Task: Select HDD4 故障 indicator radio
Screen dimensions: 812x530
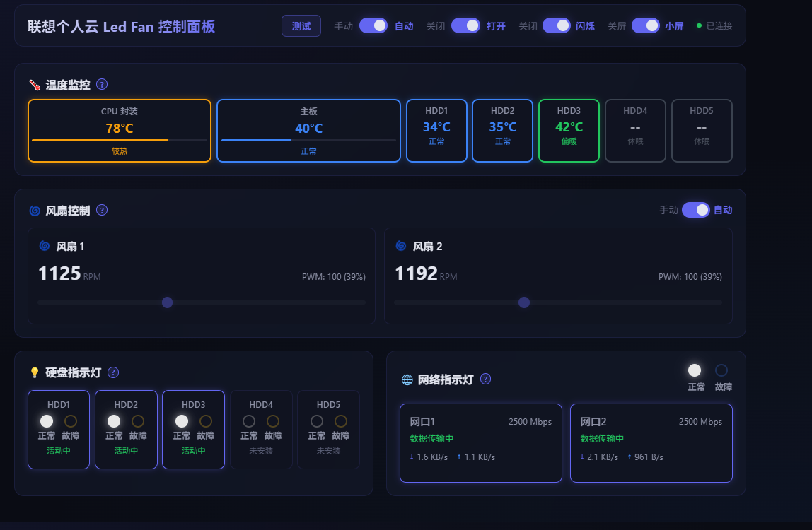Action: (x=273, y=421)
